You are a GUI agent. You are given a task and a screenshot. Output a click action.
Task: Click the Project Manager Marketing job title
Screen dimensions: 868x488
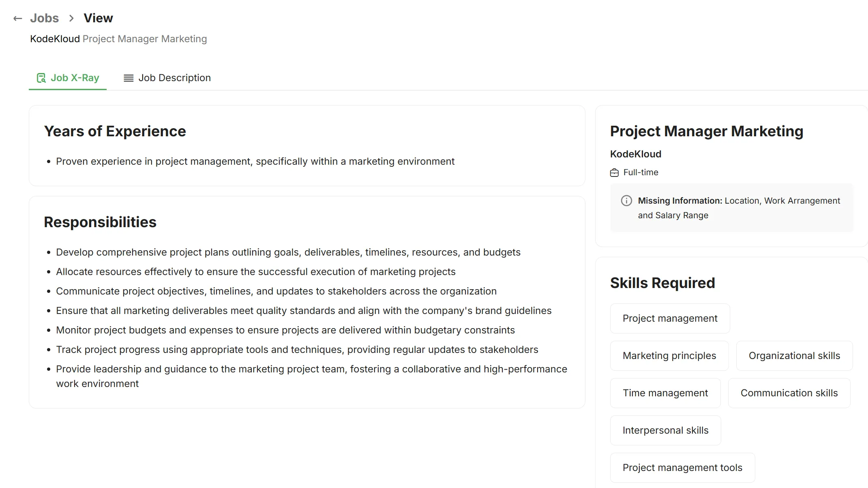click(707, 131)
